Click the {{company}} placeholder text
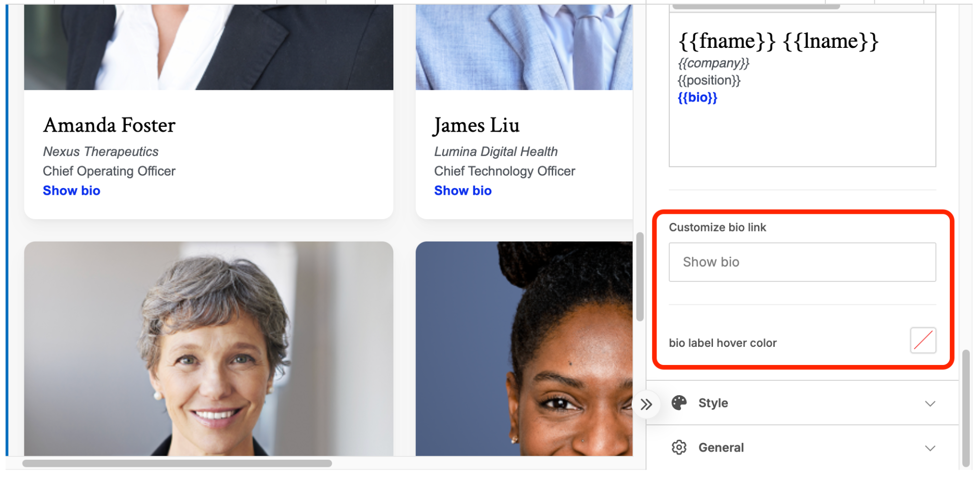Viewport: 980px width, 498px height. [x=713, y=63]
